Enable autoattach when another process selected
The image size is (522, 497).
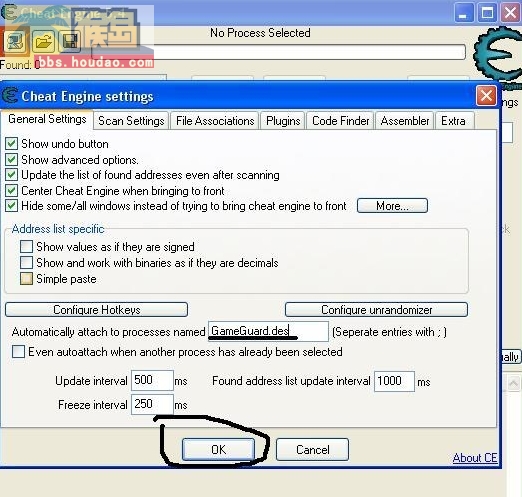(x=18, y=352)
